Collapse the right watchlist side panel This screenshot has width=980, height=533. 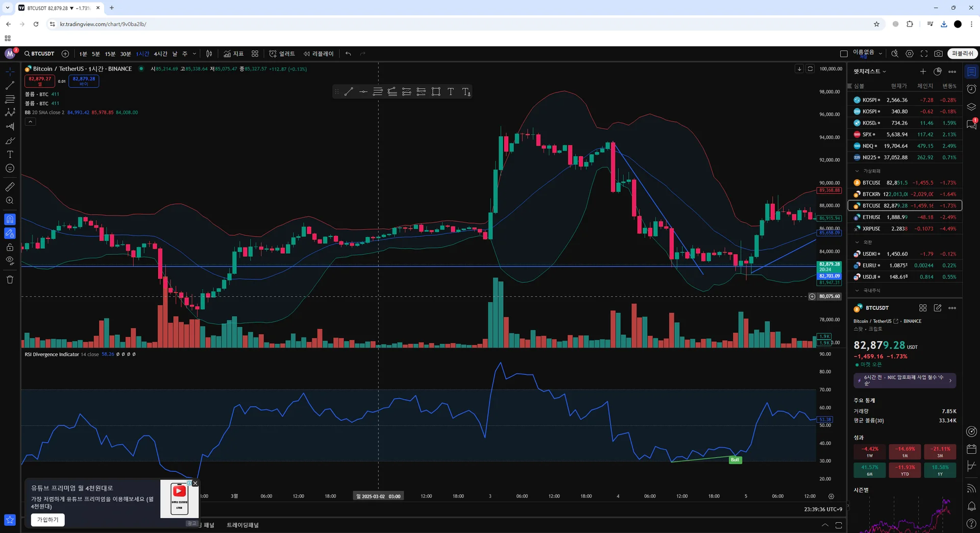[848, 506]
